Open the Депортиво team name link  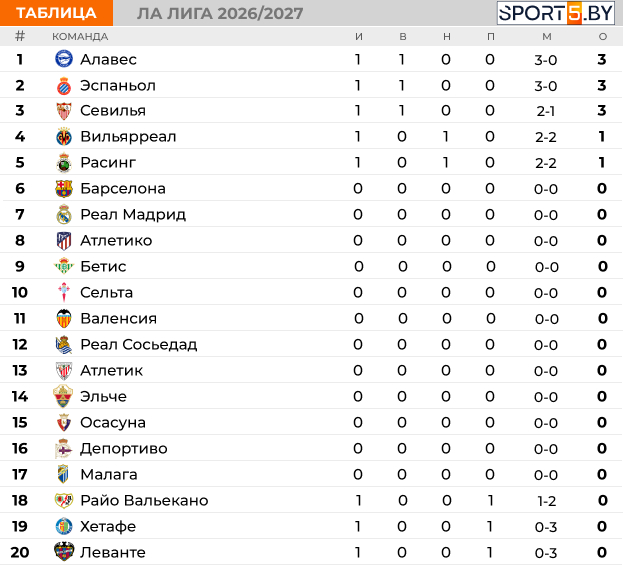click(x=124, y=448)
